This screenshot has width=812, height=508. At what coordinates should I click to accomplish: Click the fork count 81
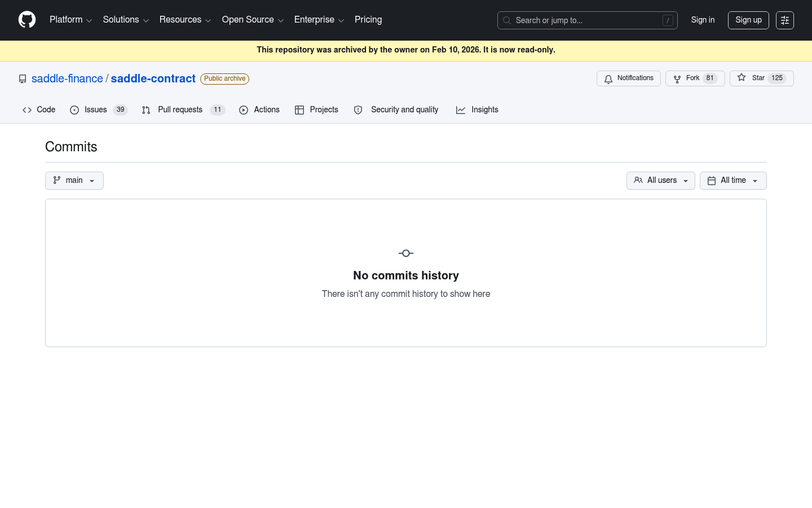710,78
